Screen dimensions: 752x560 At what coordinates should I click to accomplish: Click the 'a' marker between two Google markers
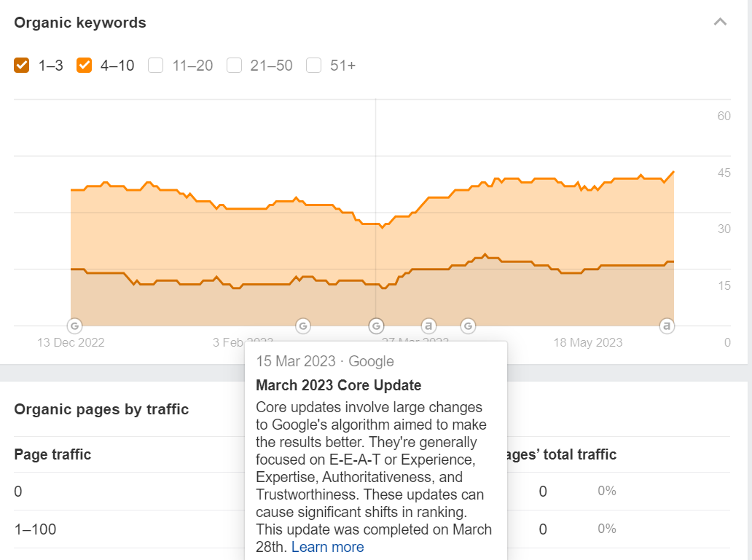click(x=429, y=326)
